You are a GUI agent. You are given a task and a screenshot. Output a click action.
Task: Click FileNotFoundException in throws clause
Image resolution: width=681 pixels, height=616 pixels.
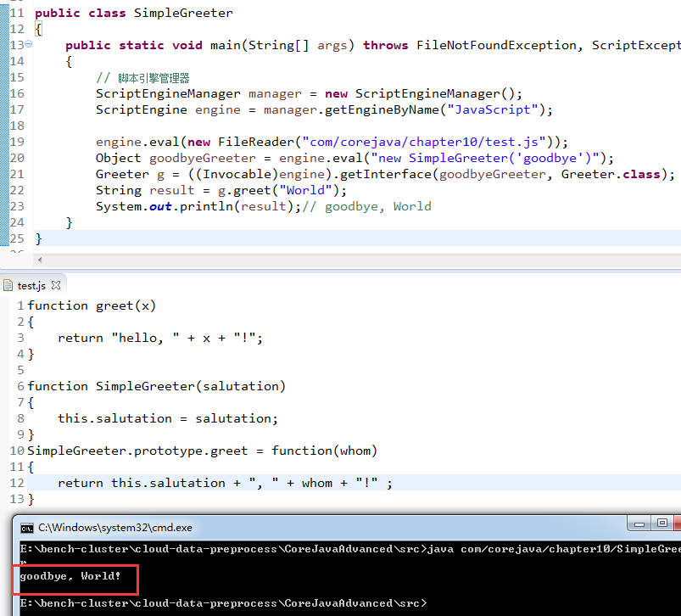pyautogui.click(x=496, y=45)
